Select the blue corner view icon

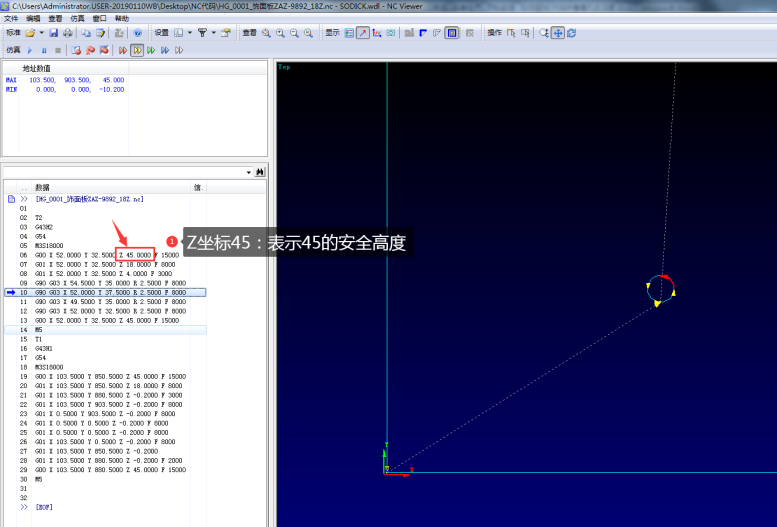423,33
